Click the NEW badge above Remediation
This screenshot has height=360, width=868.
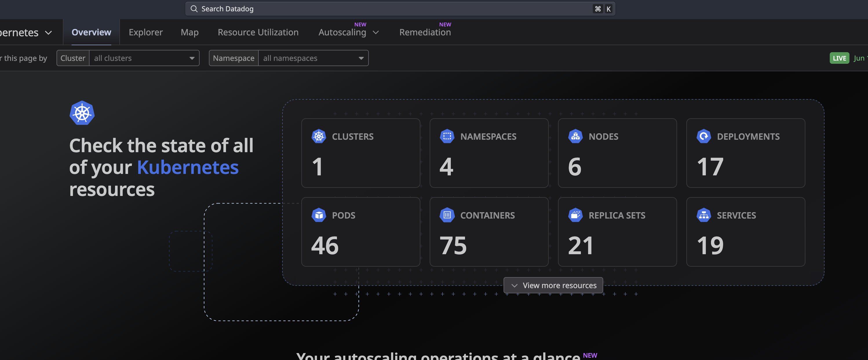(x=445, y=24)
